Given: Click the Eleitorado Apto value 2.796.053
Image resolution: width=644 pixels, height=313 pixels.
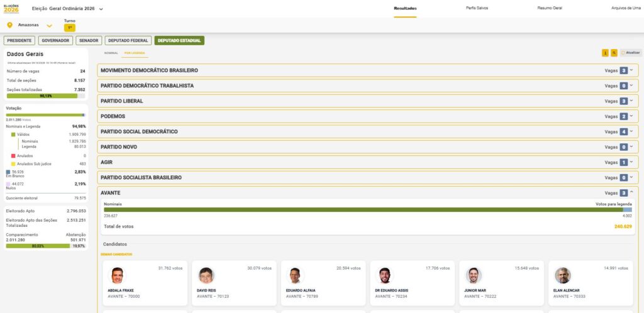Looking at the screenshot, I should click(76, 211).
